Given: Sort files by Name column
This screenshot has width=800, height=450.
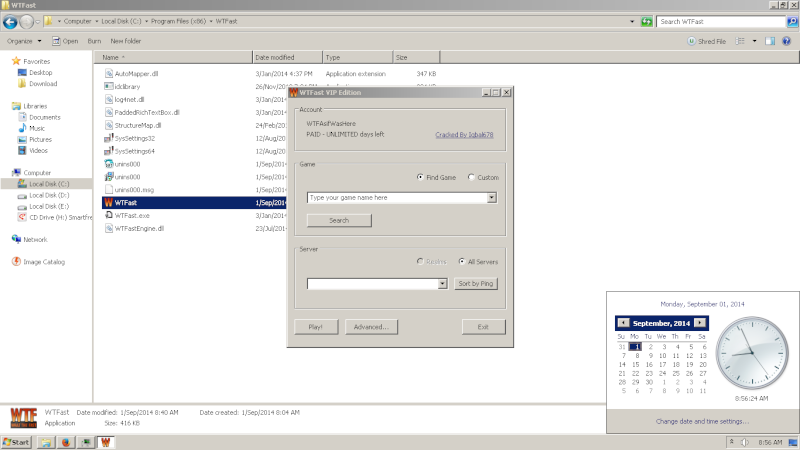Looking at the screenshot, I should pos(174,58).
